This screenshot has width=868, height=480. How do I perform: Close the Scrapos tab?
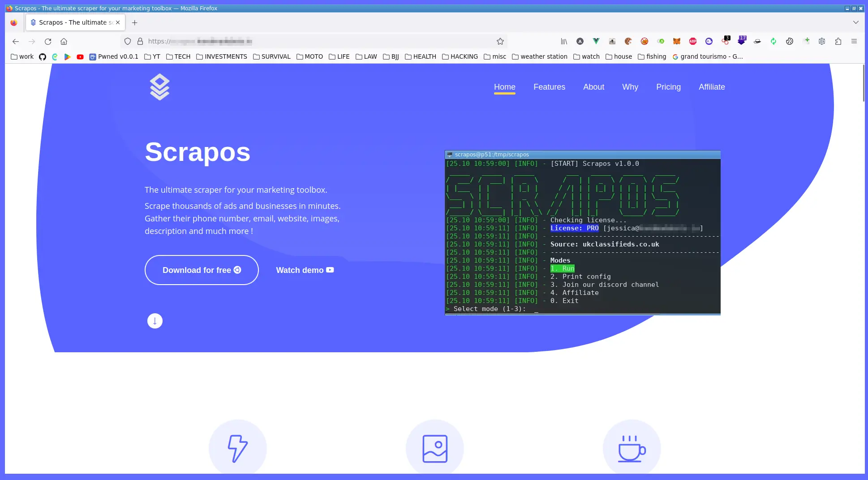(118, 22)
